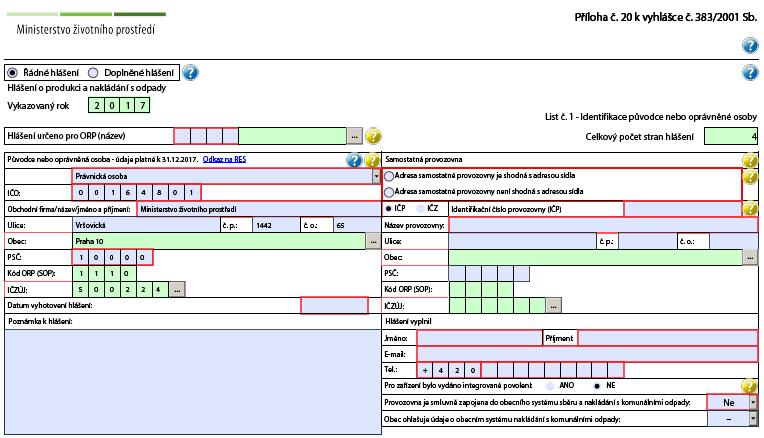Open dropdown for komunální odpady smluvně zapojena
Viewport: 764px width, 438px height.
[753, 402]
